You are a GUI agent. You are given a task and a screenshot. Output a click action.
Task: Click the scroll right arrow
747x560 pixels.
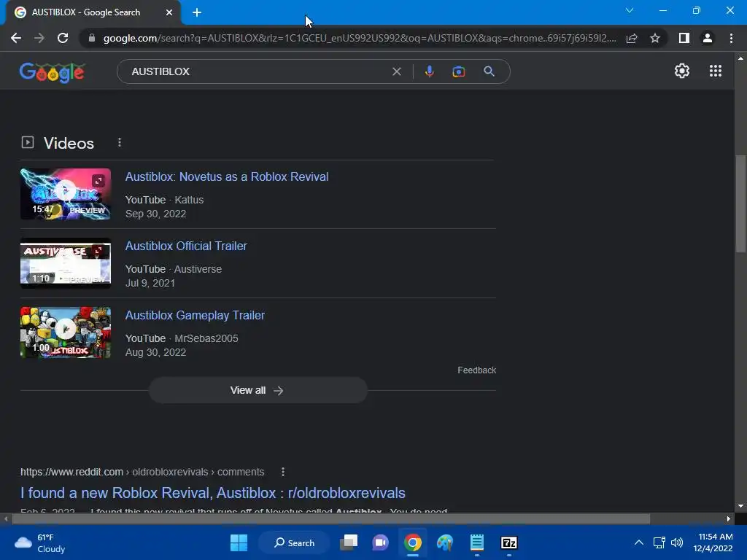pyautogui.click(x=729, y=518)
